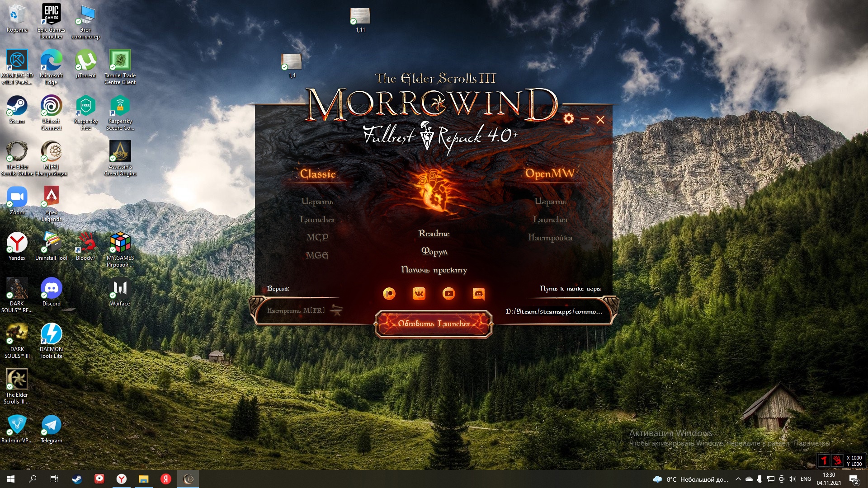Open Настройка under OpenMW
This screenshot has height=488, width=868.
click(550, 238)
